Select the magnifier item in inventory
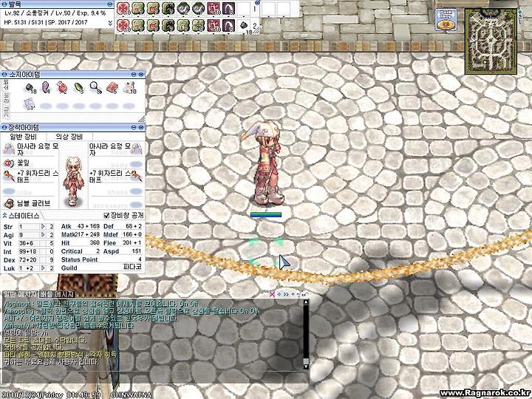This screenshot has width=532, height=399. 95,87
